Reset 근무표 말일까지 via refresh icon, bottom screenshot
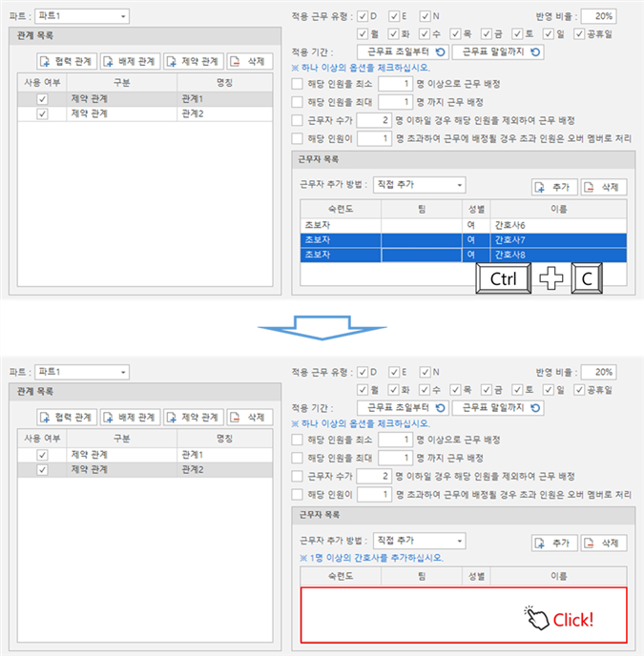The height and width of the screenshot is (656, 644). (x=535, y=408)
